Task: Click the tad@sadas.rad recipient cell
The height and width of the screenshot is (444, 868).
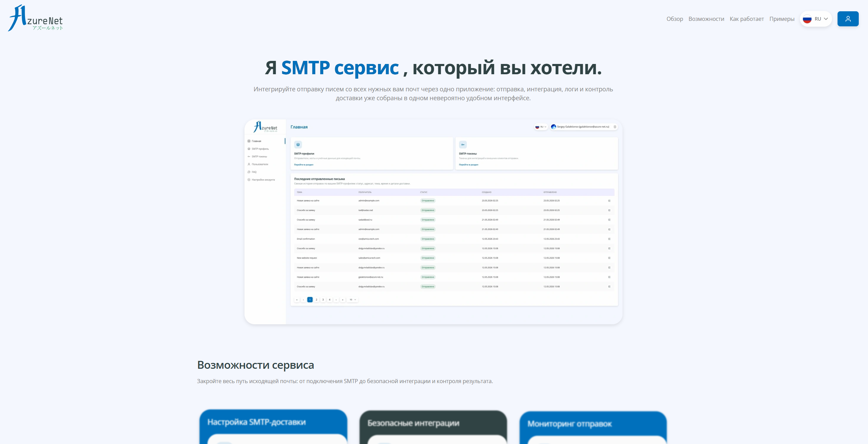Action: tap(366, 210)
